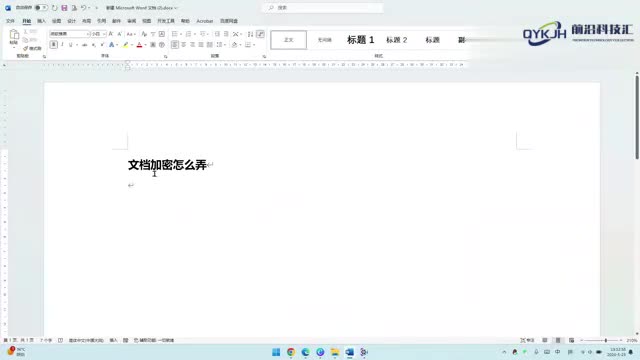
Task: Switch to the 插入 (Insert) ribbon tab
Action: coord(41,21)
